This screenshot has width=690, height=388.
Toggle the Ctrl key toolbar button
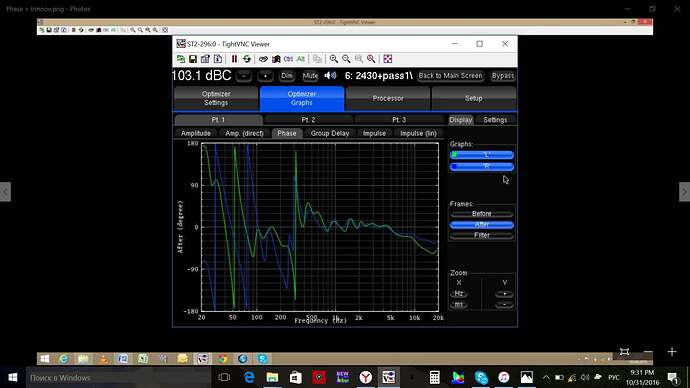click(288, 59)
